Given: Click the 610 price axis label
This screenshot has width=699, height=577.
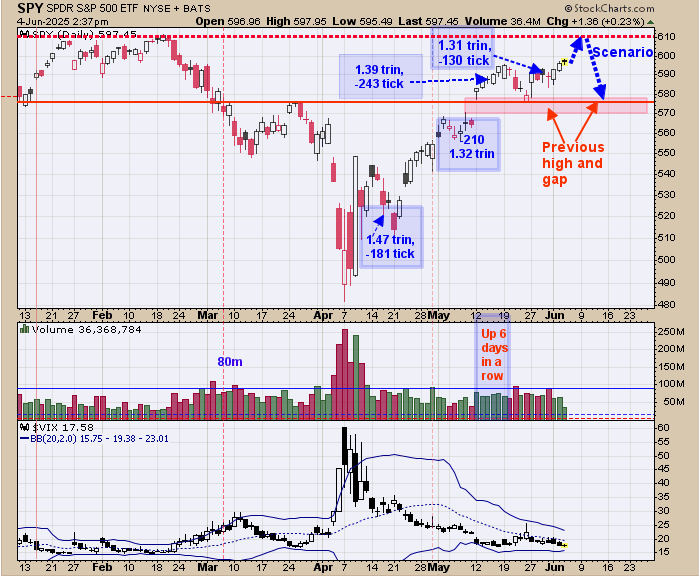Looking at the screenshot, I should pos(666,37).
